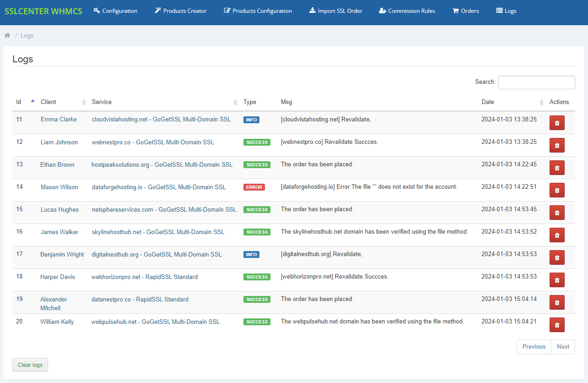Open Emma Clarke's client profile link

click(59, 119)
